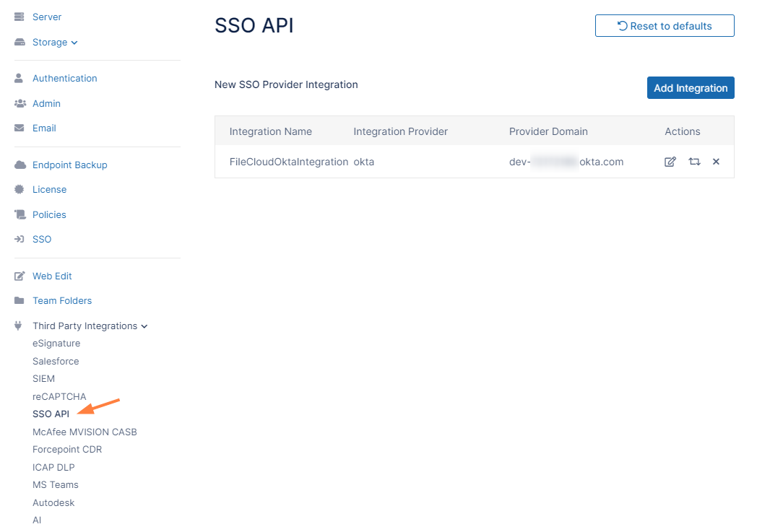Edit the FileCloudOktaIntegration entry
Viewport: 757px width, 532px height.
click(670, 162)
